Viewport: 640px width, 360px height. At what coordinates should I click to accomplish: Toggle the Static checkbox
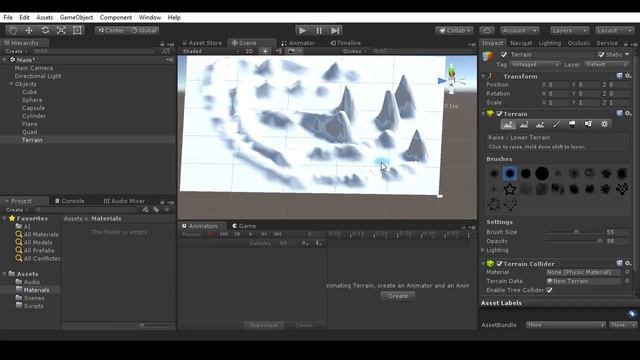pyautogui.click(x=601, y=55)
